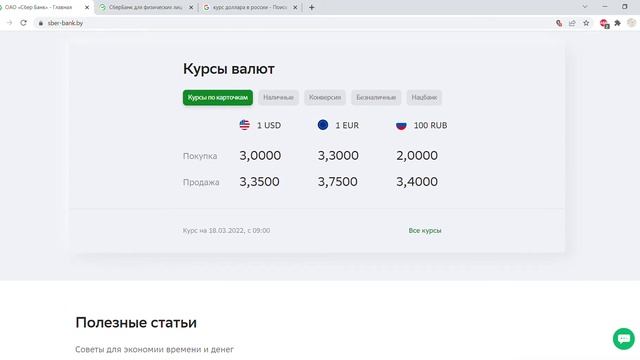Bookmark this page with the star icon
Image resolution: width=640 pixels, height=360 pixels.
pos(586,23)
